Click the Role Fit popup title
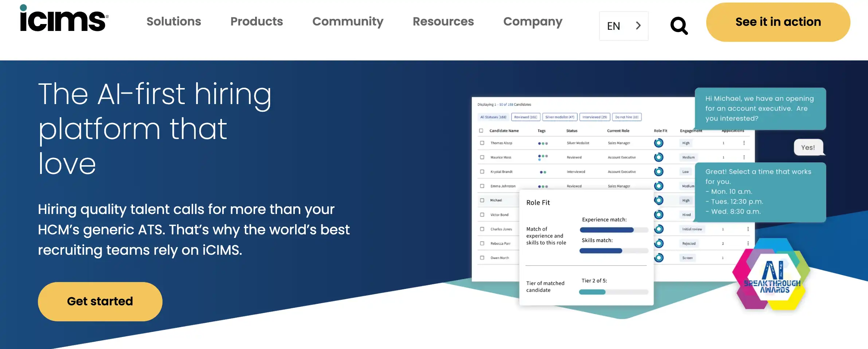The height and width of the screenshot is (349, 868). (x=538, y=203)
